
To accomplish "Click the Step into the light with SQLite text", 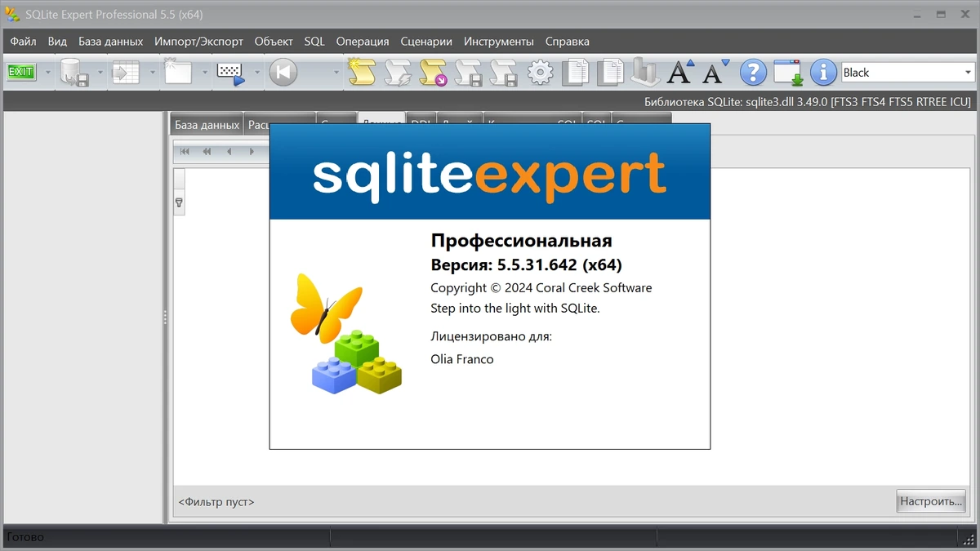I will [515, 309].
